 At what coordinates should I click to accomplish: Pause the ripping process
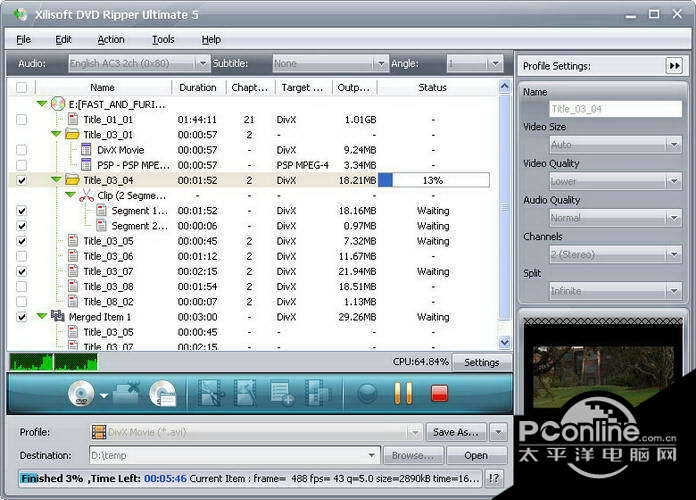tap(403, 394)
